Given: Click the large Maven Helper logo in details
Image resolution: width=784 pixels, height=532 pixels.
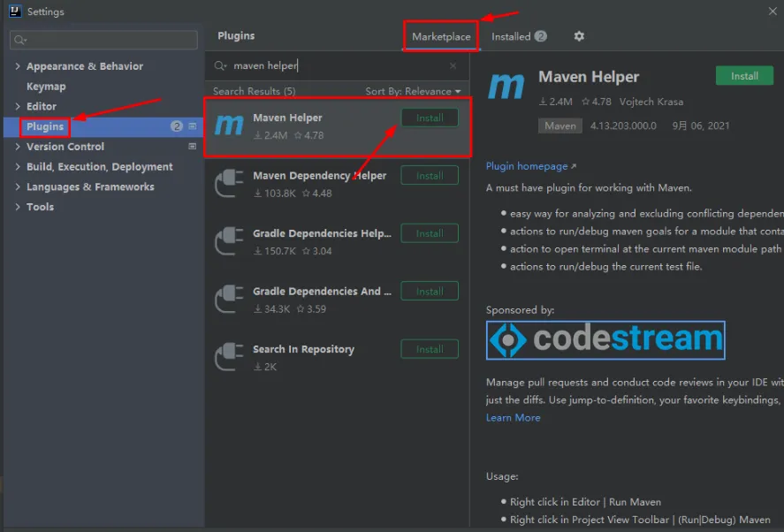Looking at the screenshot, I should [x=506, y=86].
